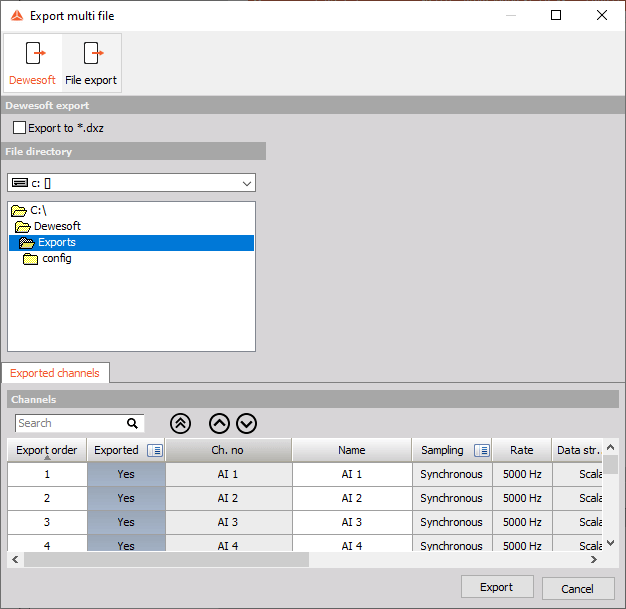The width and height of the screenshot is (626, 609).
Task: Click the Ch. no column header
Action: [228, 450]
